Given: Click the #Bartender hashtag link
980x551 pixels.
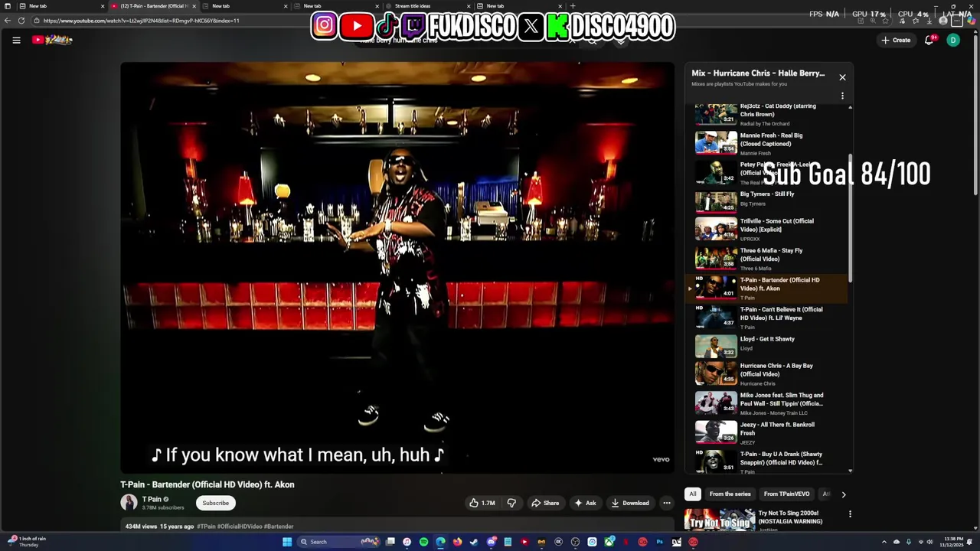Looking at the screenshot, I should pos(279,527).
